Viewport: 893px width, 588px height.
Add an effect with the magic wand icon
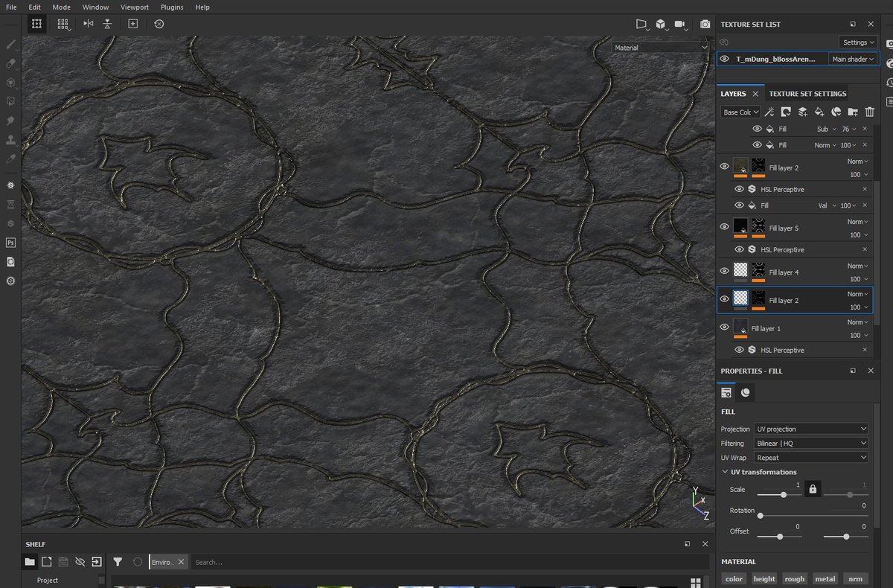[770, 112]
